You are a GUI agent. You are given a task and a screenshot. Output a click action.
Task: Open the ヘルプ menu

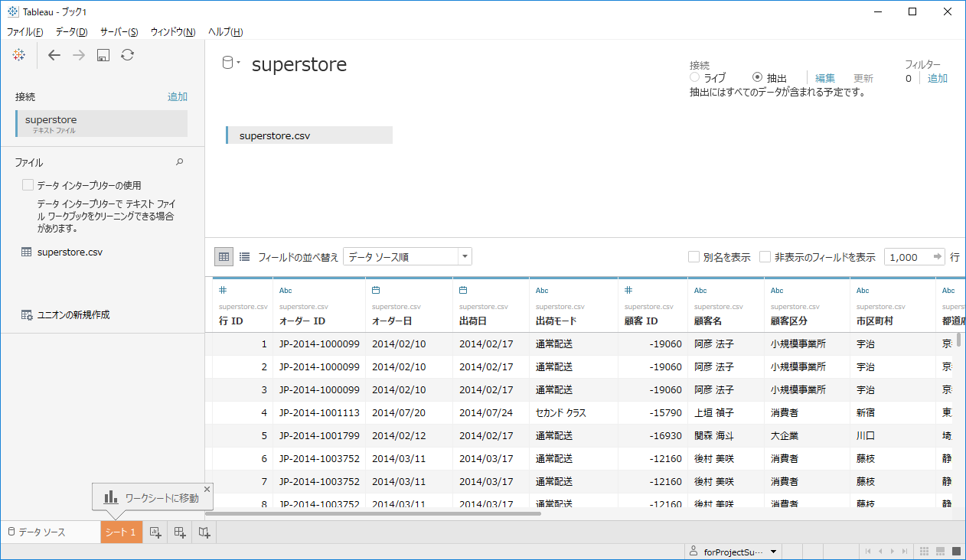(x=225, y=32)
